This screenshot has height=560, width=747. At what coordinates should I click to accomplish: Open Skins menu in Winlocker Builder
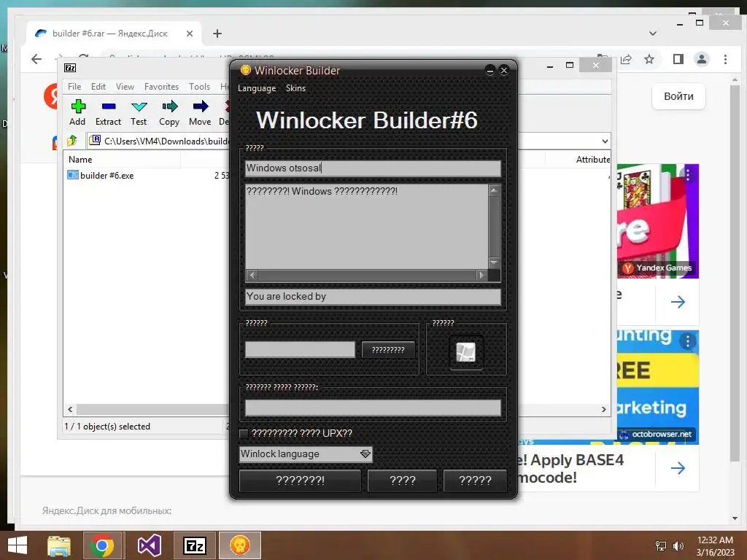(296, 88)
